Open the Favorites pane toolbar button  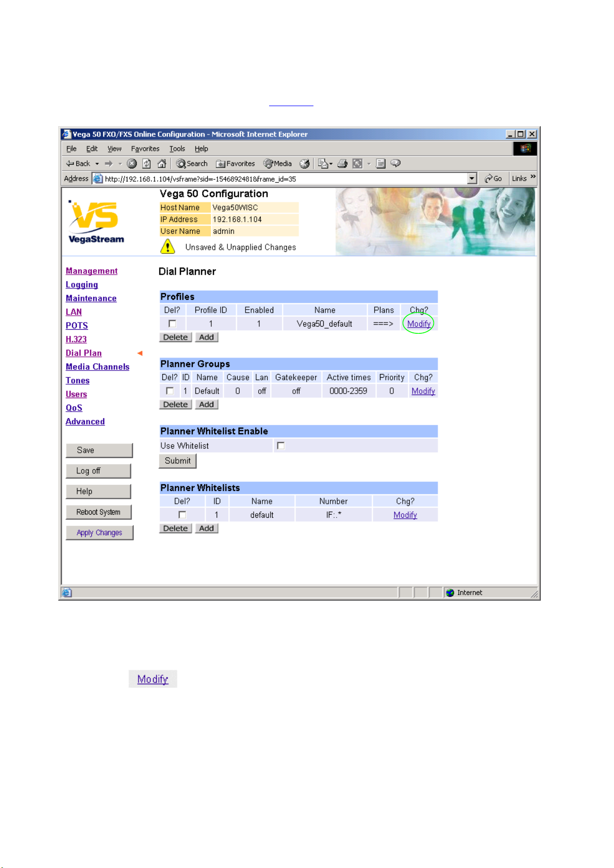235,164
